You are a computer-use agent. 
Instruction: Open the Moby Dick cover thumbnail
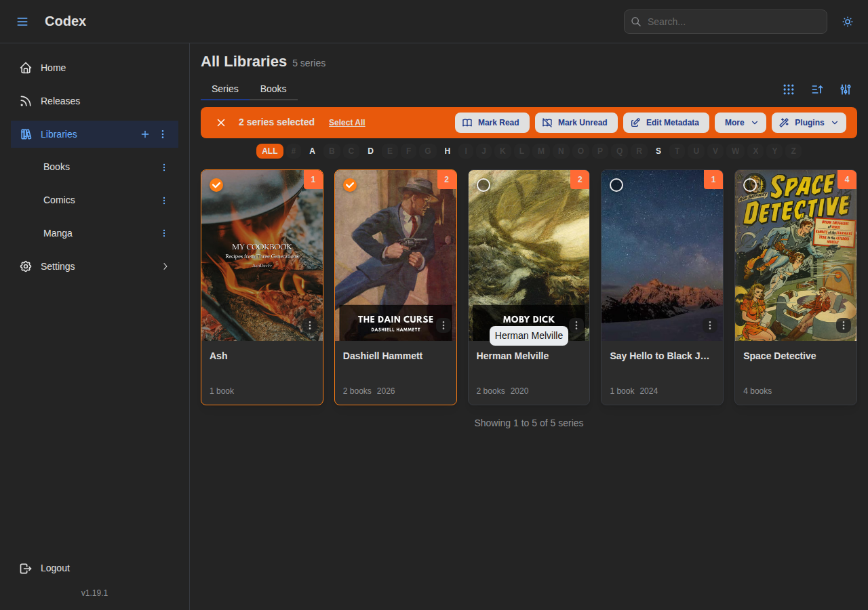click(x=529, y=256)
